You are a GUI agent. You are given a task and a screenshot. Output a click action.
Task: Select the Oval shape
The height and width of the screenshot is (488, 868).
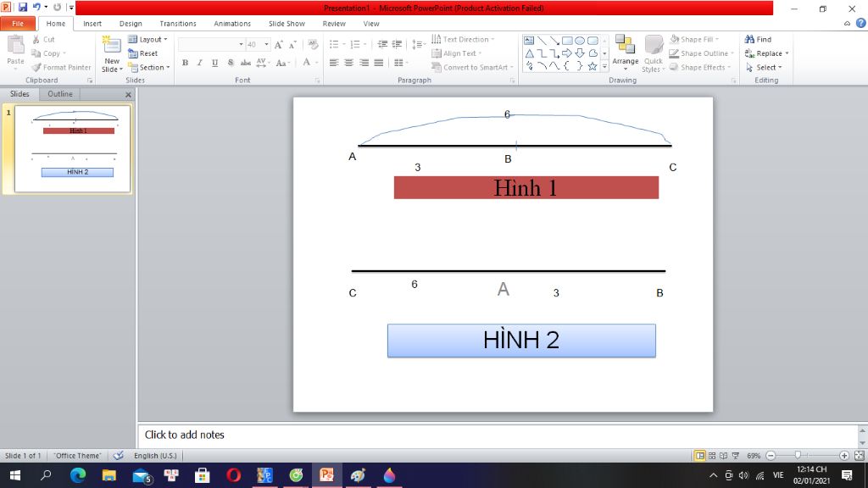click(x=580, y=41)
